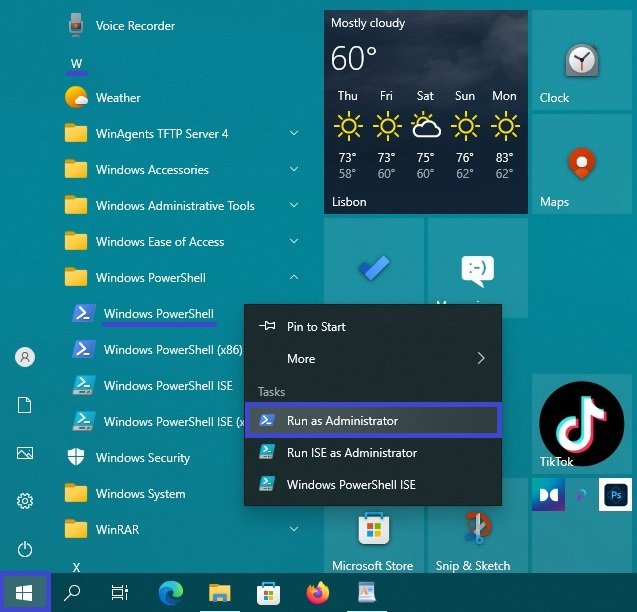This screenshot has height=612, width=637.
Task: Click Saturday forecast in weather tile
Action: (425, 135)
